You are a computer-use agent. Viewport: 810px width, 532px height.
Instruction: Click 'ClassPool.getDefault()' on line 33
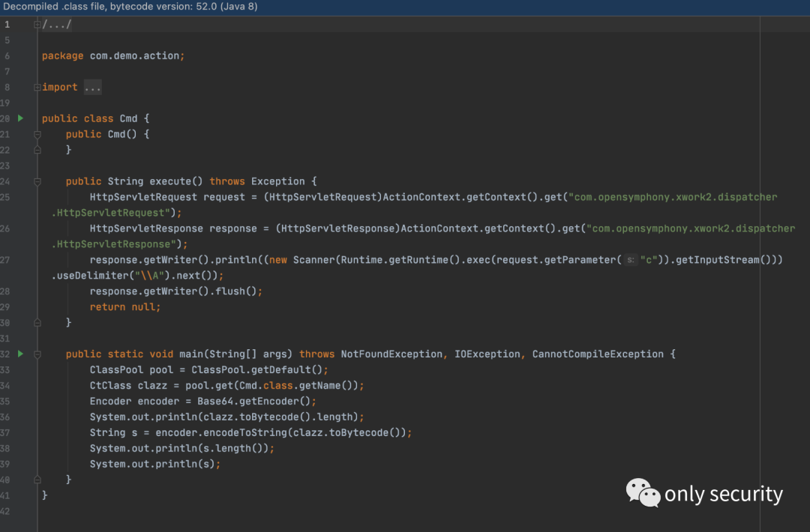256,370
